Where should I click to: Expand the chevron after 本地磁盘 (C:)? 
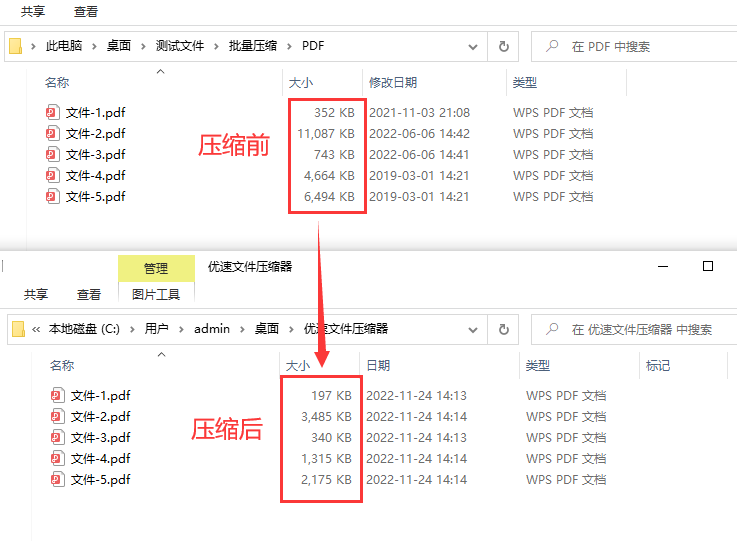click(132, 329)
